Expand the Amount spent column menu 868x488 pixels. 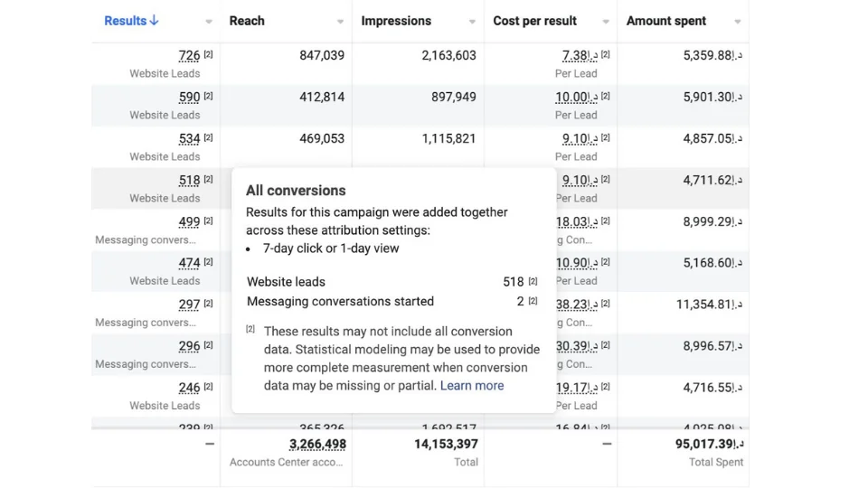(x=738, y=22)
